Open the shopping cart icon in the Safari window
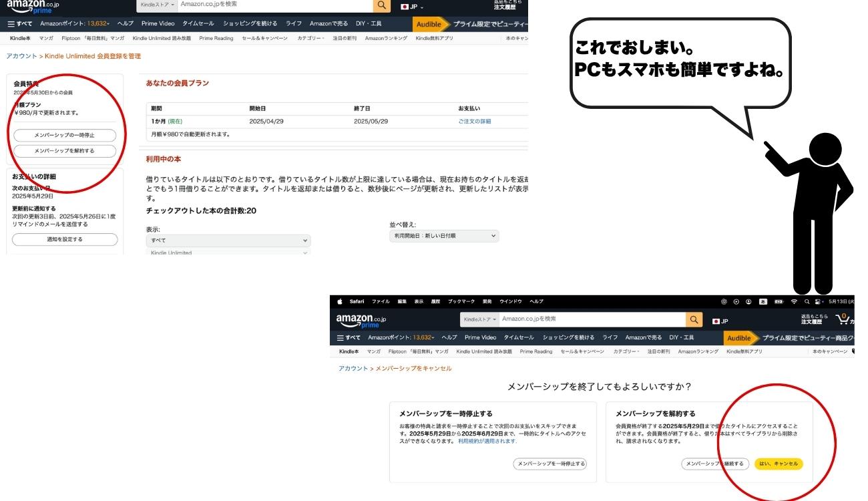Viewport: 868px width, 501px height. [844, 319]
